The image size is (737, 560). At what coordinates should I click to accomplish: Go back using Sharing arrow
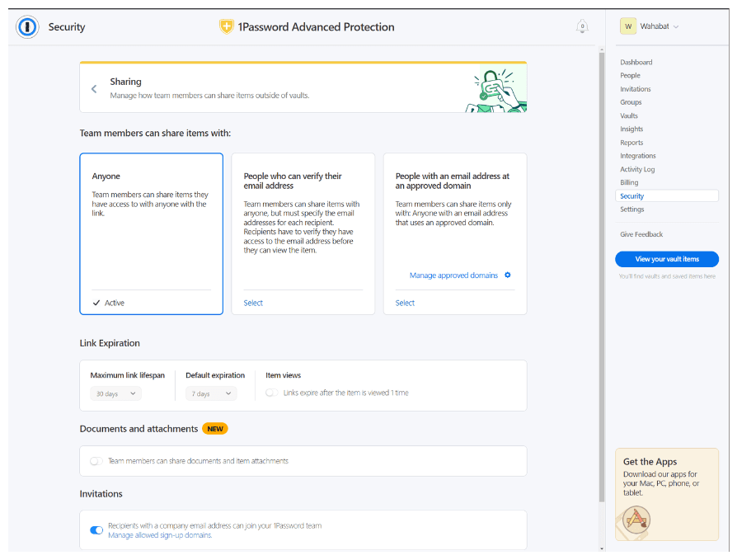point(94,89)
